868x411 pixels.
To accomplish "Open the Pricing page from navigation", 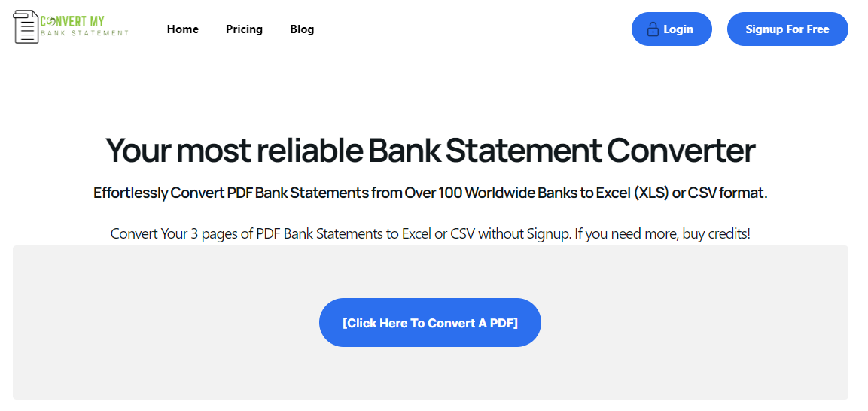I will pos(244,29).
